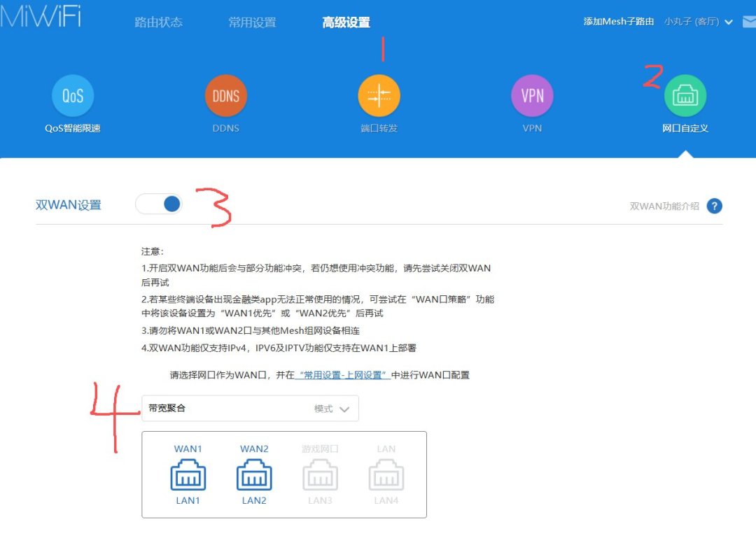
Task: Click note 4 about IPv4 support
Action: coord(279,348)
